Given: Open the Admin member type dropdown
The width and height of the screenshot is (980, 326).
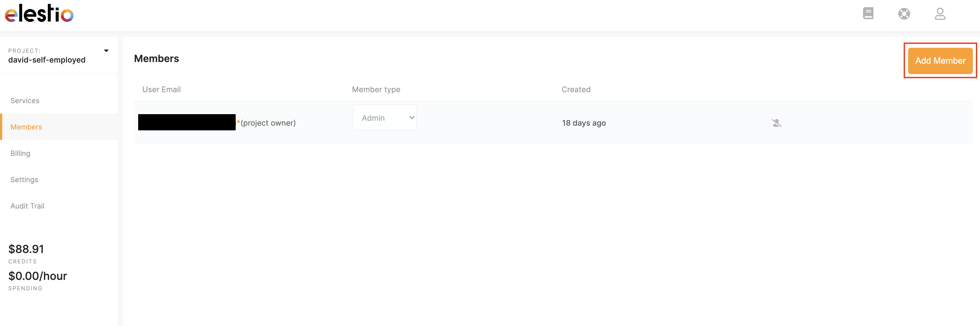Looking at the screenshot, I should (385, 118).
